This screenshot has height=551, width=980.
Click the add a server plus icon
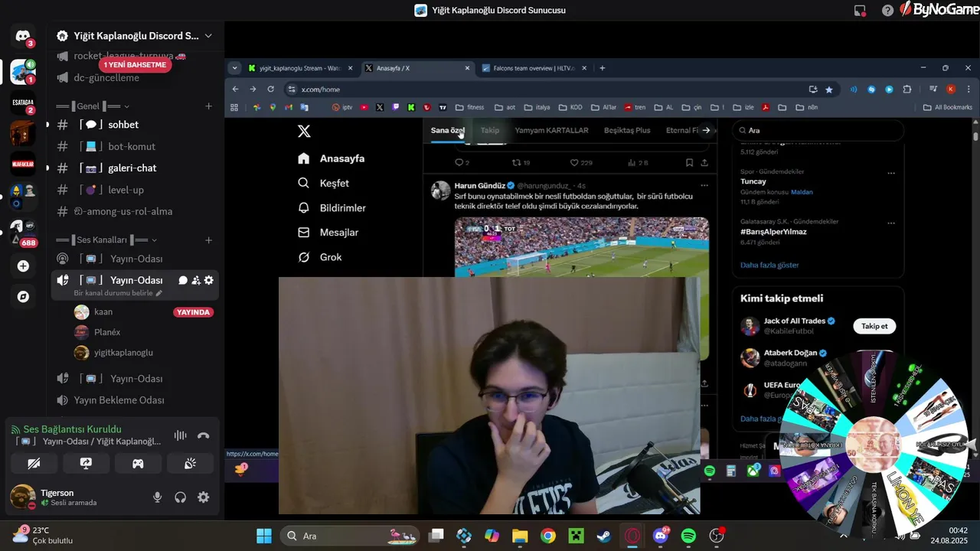tap(23, 266)
